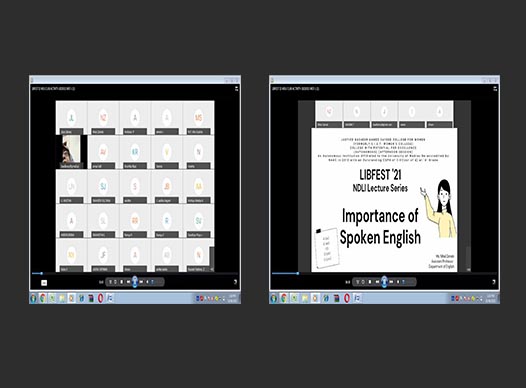526x388 pixels.
Task: Skip to next track in left player
Action: coord(141,282)
